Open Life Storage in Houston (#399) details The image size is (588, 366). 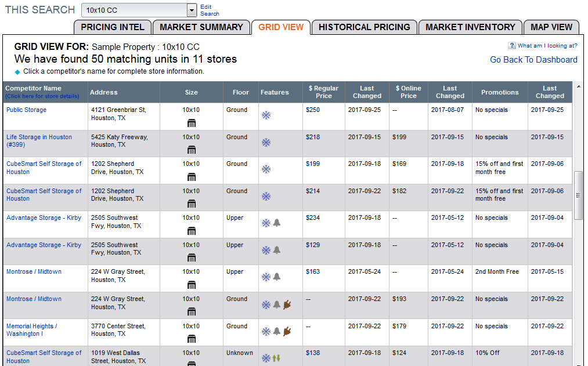[39, 141]
